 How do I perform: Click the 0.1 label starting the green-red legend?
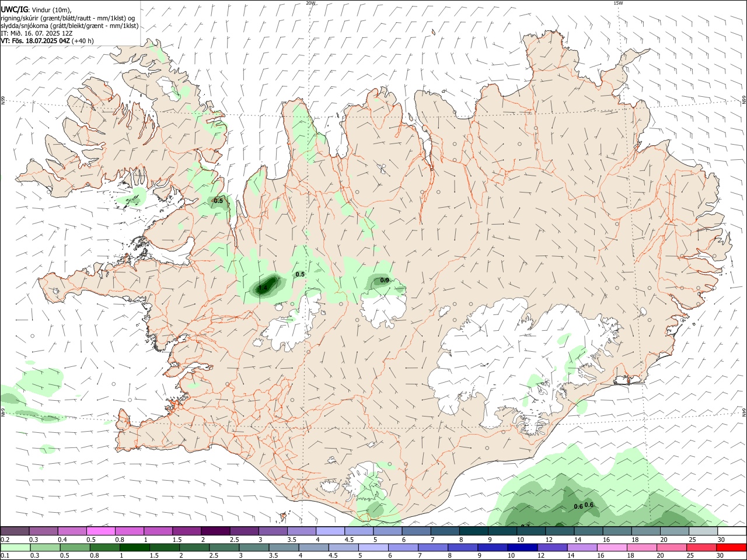coord(5,556)
